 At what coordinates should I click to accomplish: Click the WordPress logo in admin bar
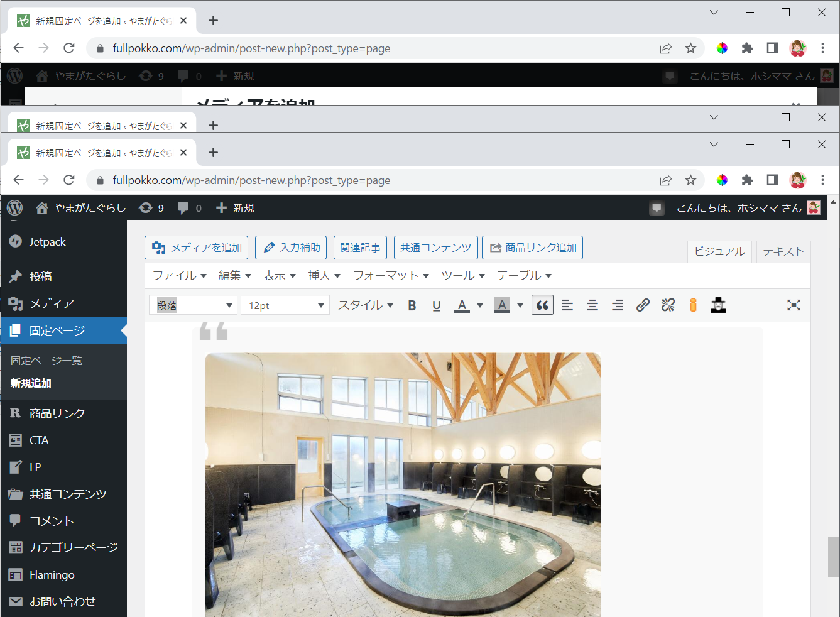point(15,208)
